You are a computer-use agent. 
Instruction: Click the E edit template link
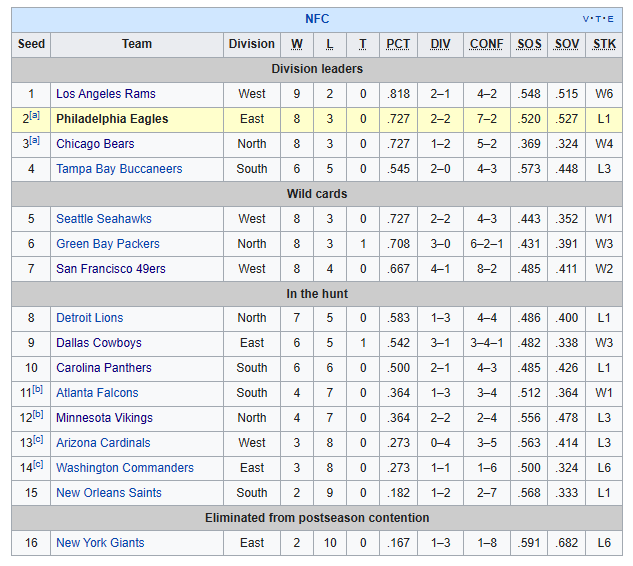(x=610, y=19)
